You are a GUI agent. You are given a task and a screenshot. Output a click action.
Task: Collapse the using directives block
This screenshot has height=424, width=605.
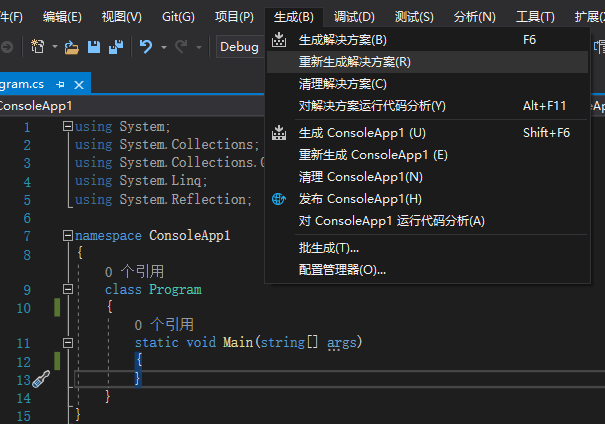coord(67,127)
